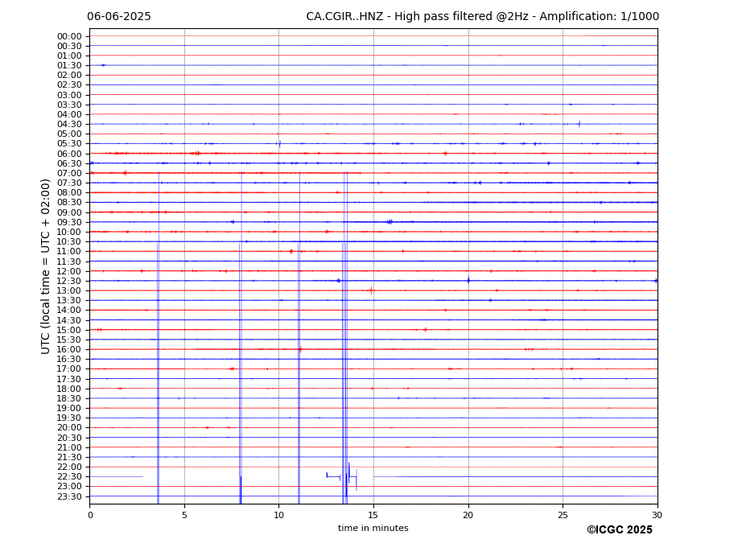The height and width of the screenshot is (560, 746).
Task: Click the 13:00 time row label
Action: [69, 290]
